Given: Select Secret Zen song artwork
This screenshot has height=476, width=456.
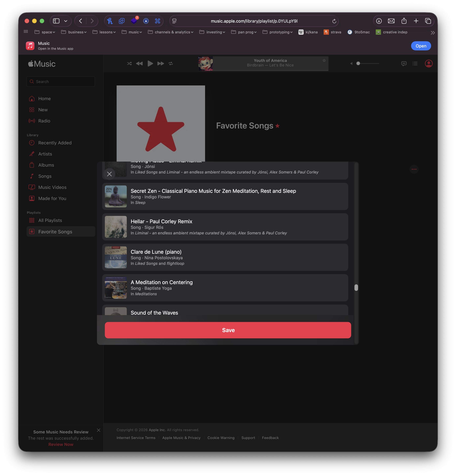Looking at the screenshot, I should (116, 196).
